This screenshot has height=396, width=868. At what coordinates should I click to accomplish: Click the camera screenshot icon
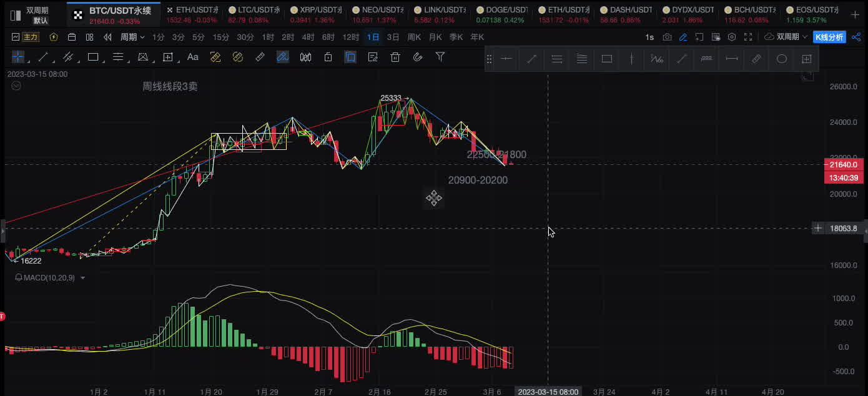click(x=668, y=37)
